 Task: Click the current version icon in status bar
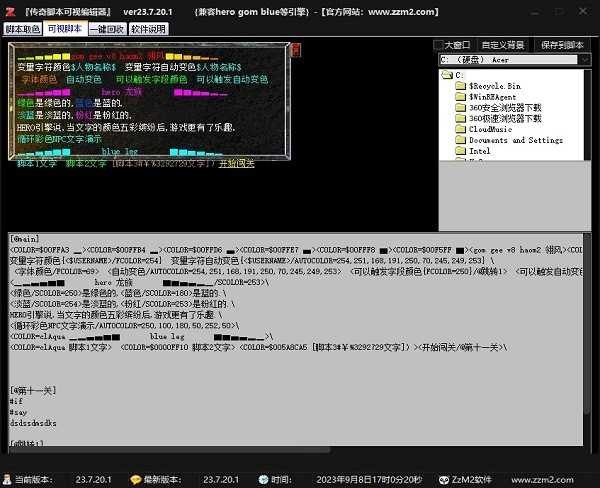(8, 479)
